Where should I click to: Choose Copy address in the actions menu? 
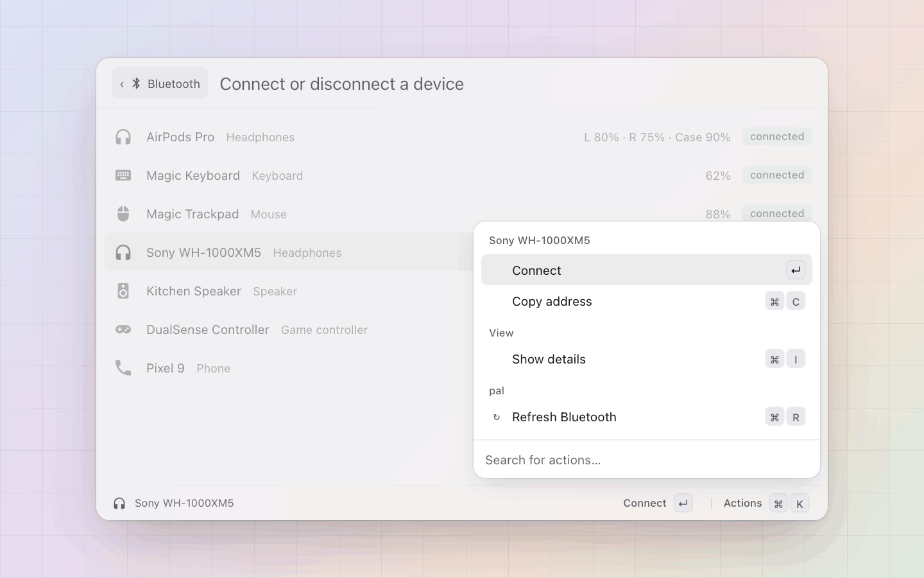click(x=647, y=302)
